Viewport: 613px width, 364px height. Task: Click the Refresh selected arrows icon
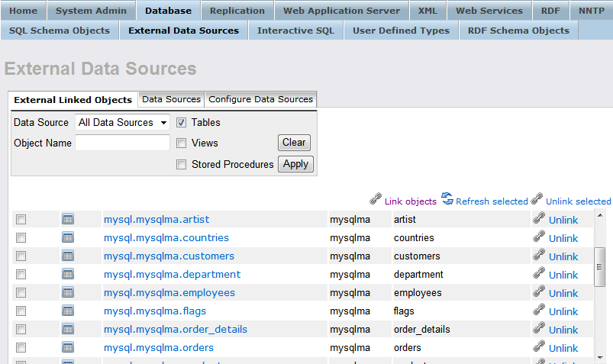[447, 200]
